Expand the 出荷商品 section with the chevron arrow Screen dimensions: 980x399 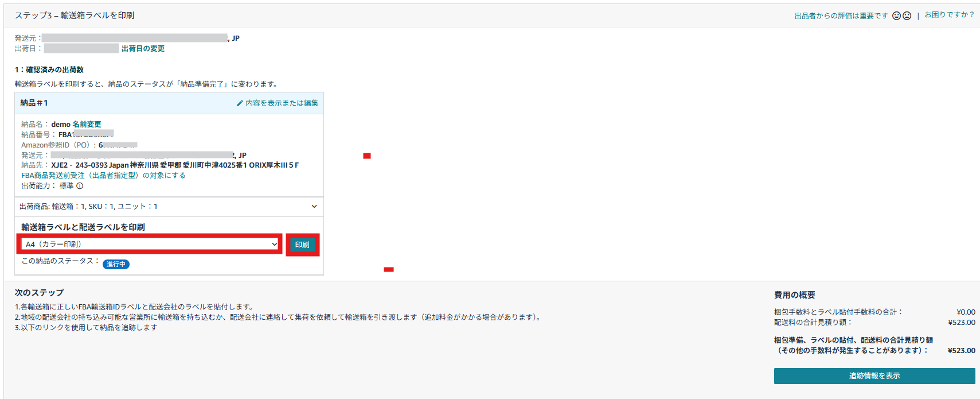coord(314,207)
